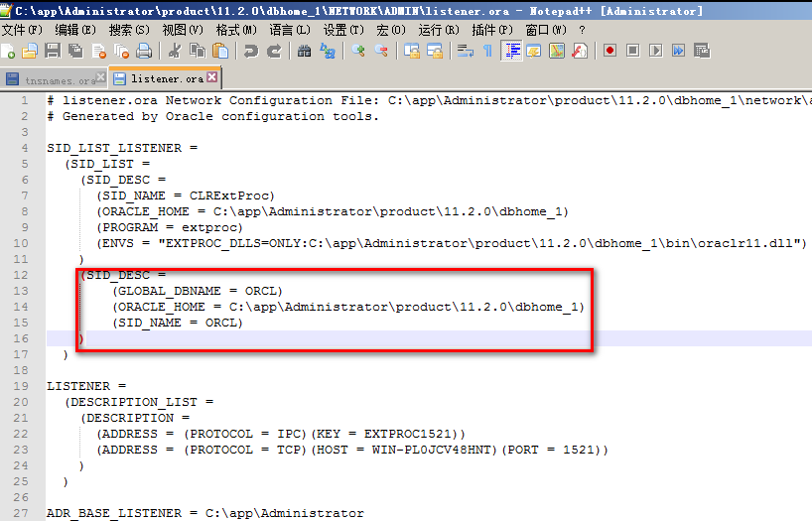
Task: Open the function list icon
Action: click(580, 51)
